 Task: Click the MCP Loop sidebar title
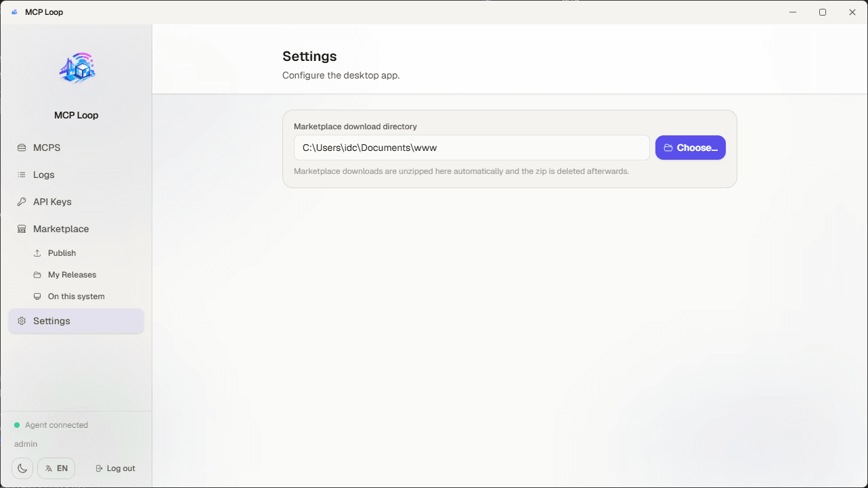pyautogui.click(x=77, y=115)
